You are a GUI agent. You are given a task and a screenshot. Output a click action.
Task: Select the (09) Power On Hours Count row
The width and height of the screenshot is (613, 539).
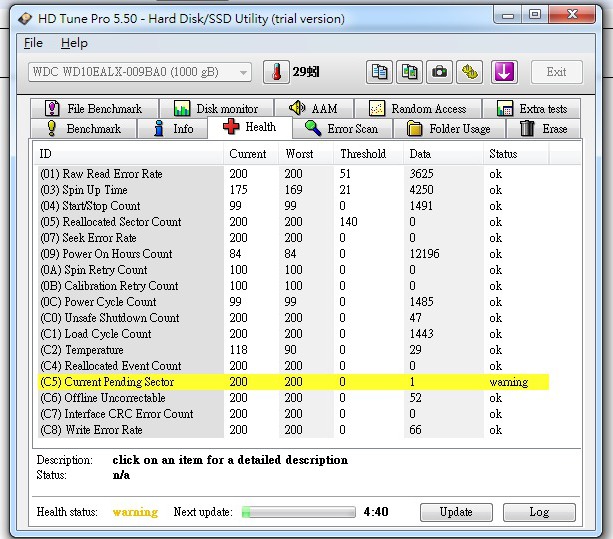tap(293, 254)
